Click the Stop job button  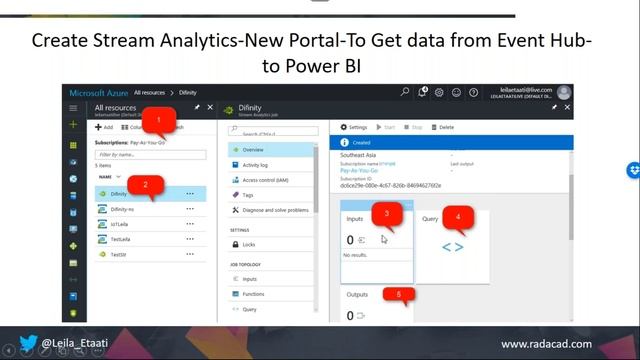(x=413, y=127)
